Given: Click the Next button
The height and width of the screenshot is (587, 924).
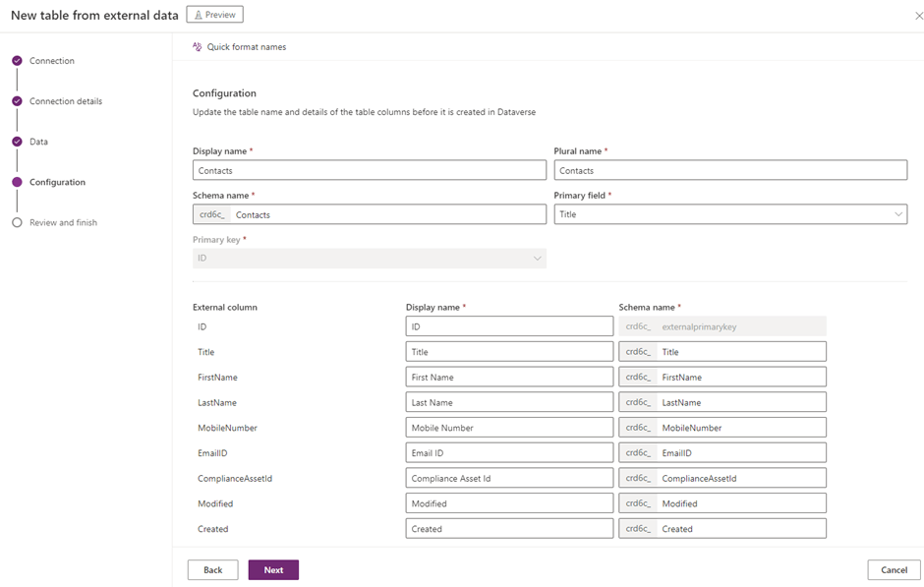Looking at the screenshot, I should [x=273, y=570].
